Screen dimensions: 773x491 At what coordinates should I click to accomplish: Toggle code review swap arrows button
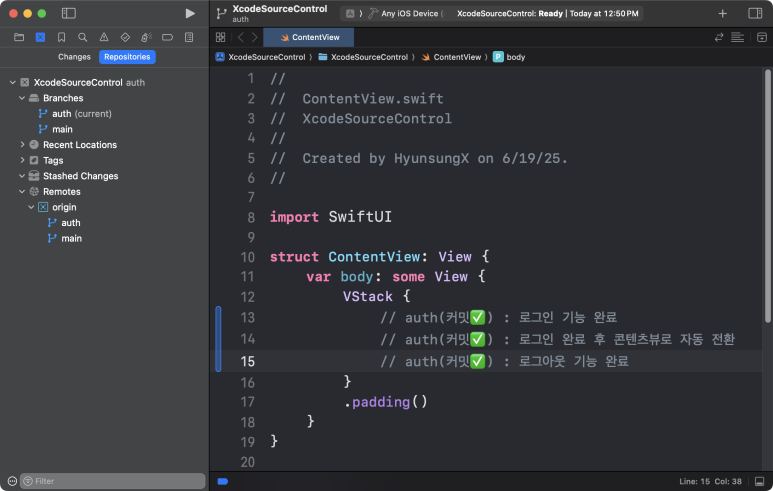click(719, 37)
